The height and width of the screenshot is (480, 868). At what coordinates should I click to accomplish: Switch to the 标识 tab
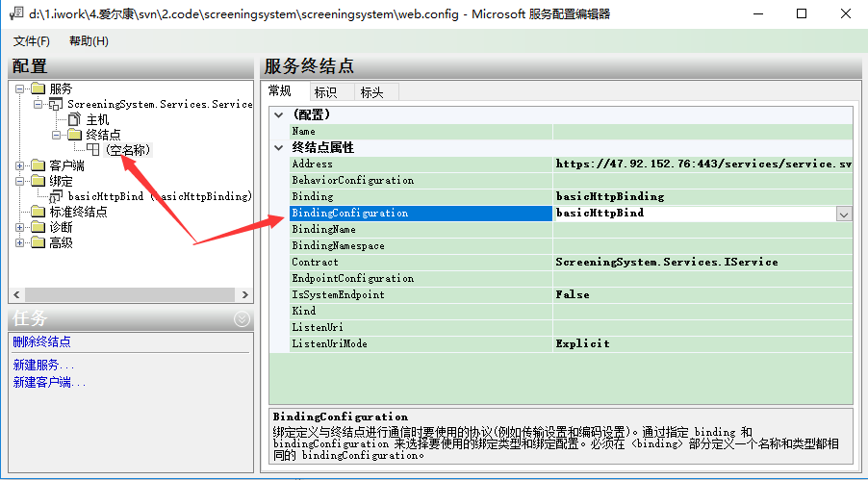pyautogui.click(x=325, y=92)
